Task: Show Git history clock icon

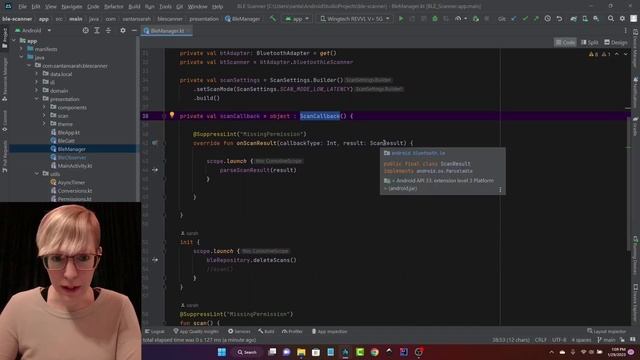Action: 548,19
